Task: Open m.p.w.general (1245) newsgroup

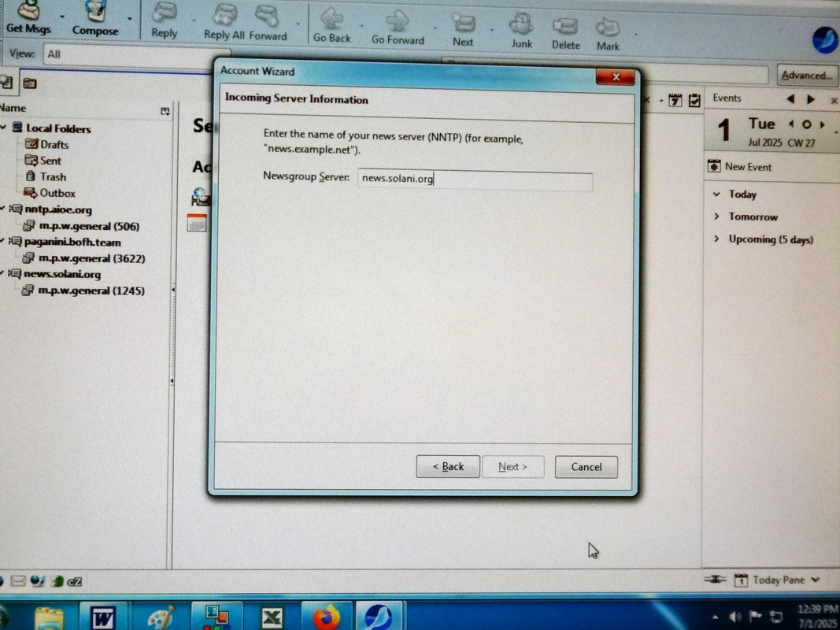Action: 91,291
